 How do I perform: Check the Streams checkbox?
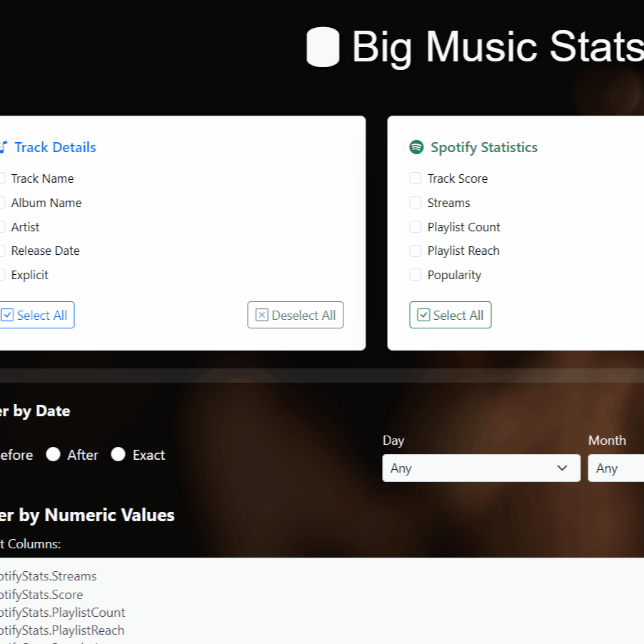(x=416, y=203)
